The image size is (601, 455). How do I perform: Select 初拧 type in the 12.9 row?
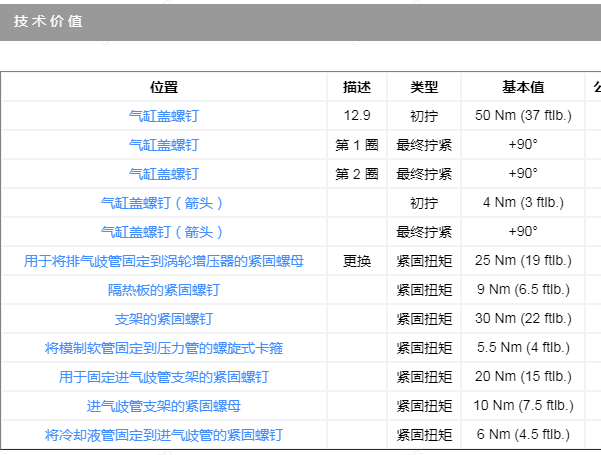[424, 116]
